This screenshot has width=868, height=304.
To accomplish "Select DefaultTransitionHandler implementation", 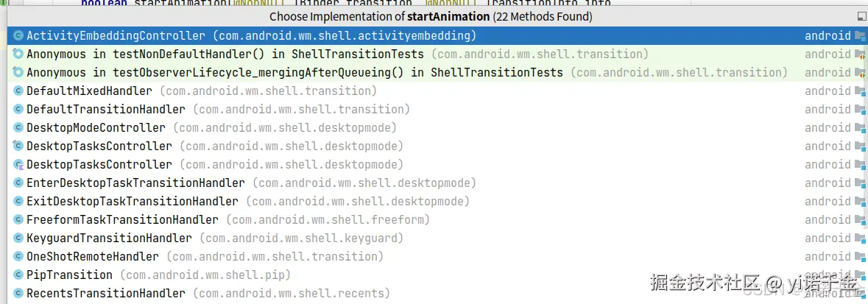I will pyautogui.click(x=105, y=109).
